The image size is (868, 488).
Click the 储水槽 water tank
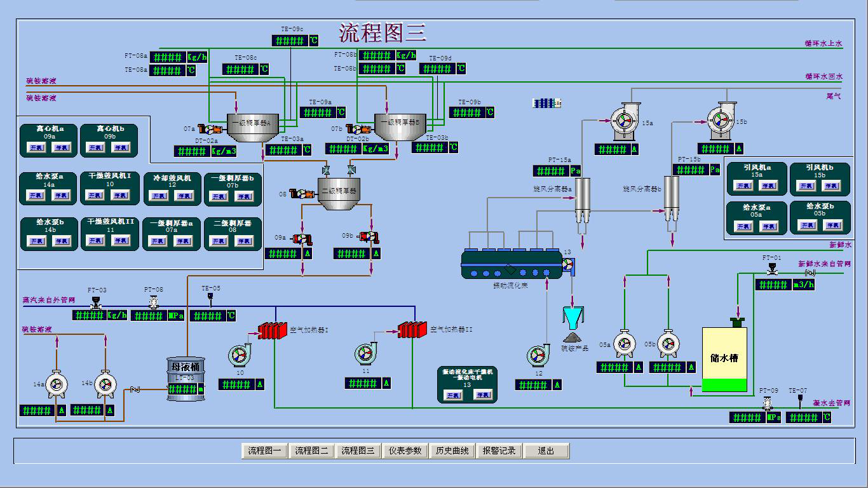[724, 359]
